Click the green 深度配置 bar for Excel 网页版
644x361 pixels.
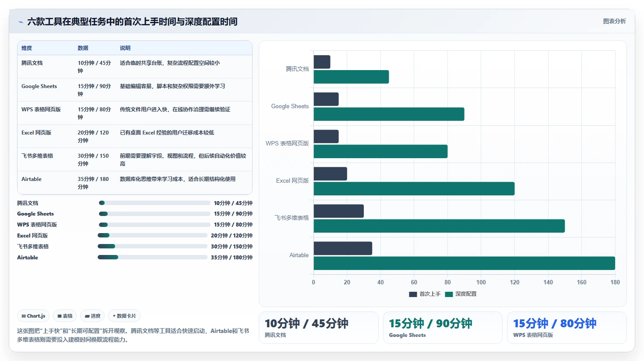click(x=414, y=188)
